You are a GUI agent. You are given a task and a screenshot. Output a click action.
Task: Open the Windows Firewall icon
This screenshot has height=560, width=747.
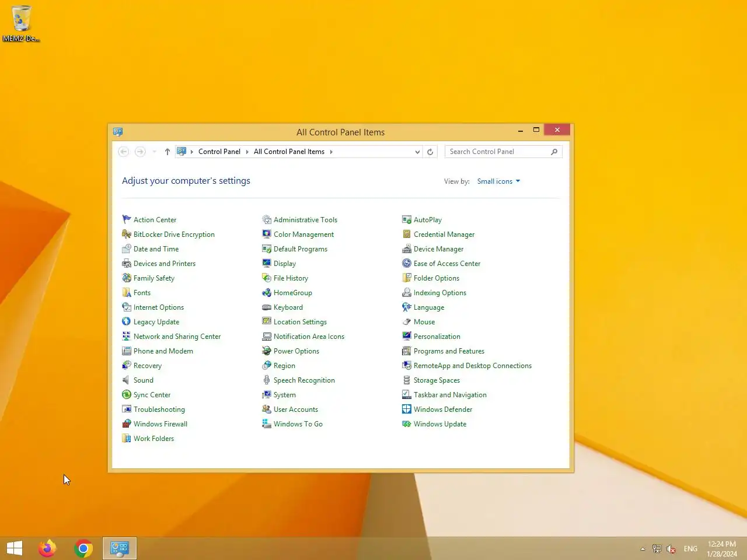coord(127,423)
